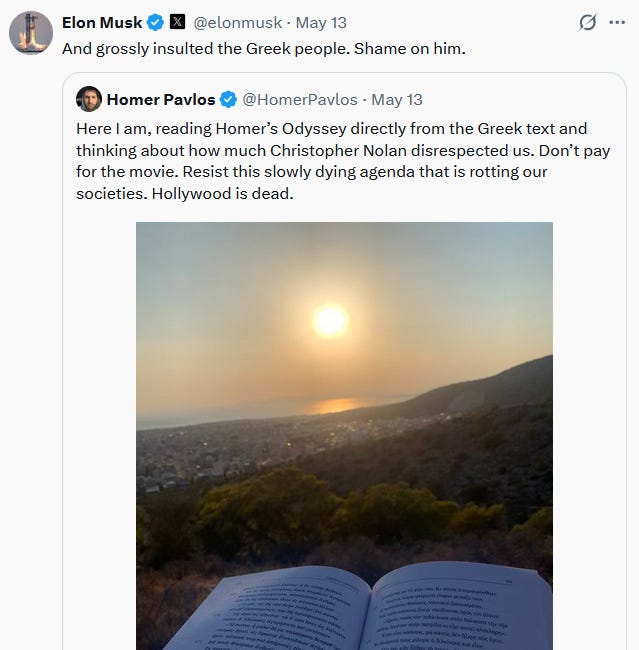Image resolution: width=639 pixels, height=650 pixels.
Task: Click Elon Musk's blue verified checkmark badge
Action: tap(155, 22)
